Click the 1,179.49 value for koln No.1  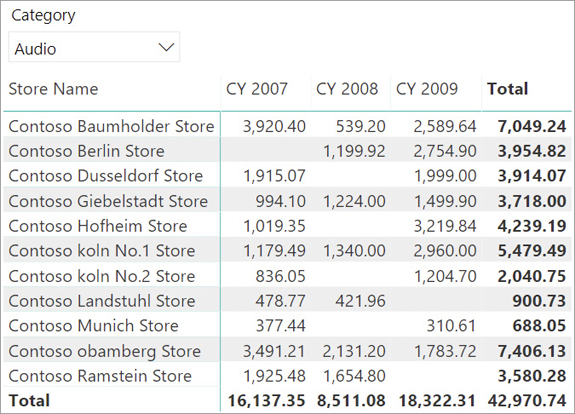point(274,251)
